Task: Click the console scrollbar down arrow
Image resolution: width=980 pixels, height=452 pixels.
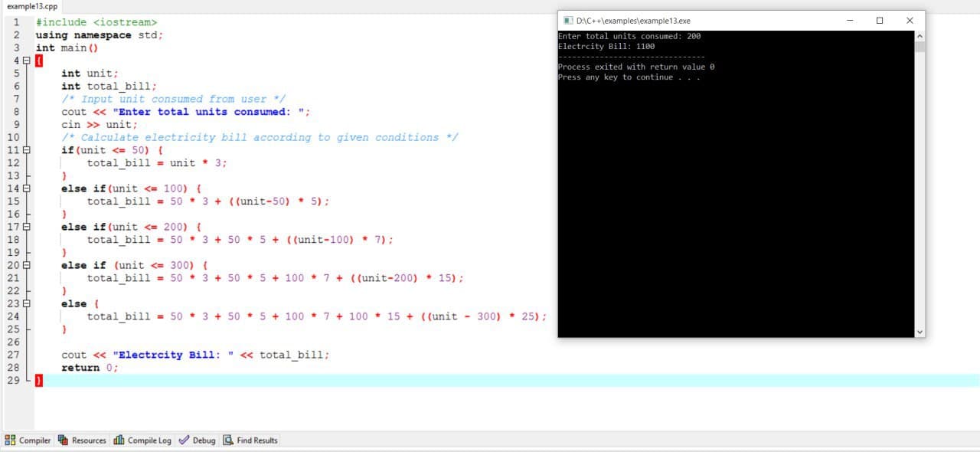Action: click(920, 332)
